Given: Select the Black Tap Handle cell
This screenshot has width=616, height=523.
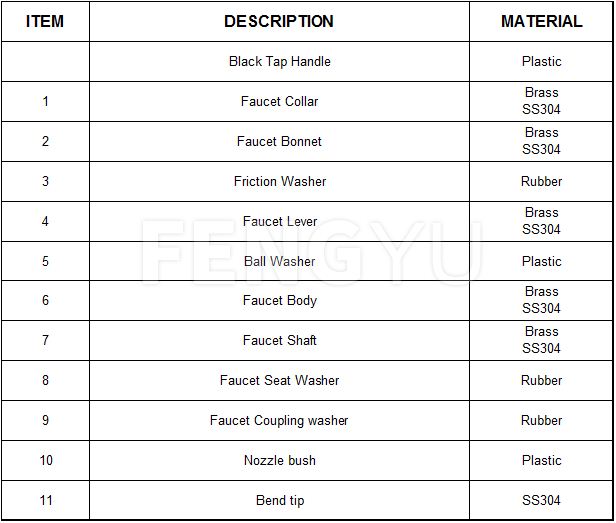Looking at the screenshot, I should pyautogui.click(x=279, y=61).
